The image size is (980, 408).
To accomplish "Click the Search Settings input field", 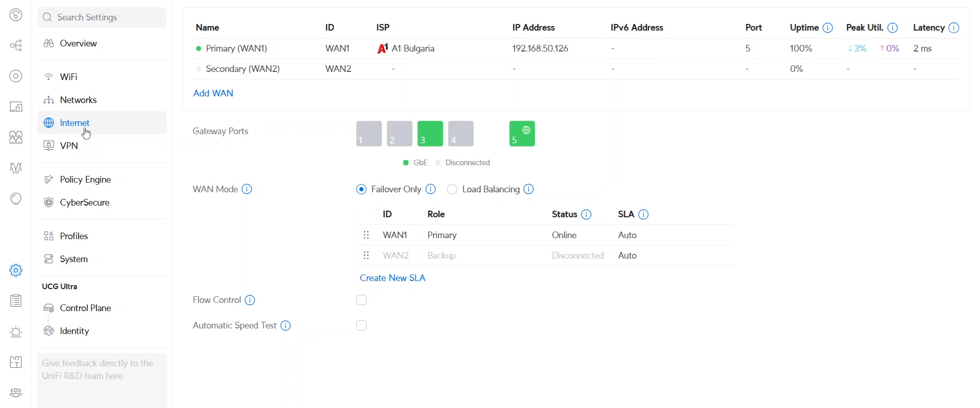I will point(102,17).
